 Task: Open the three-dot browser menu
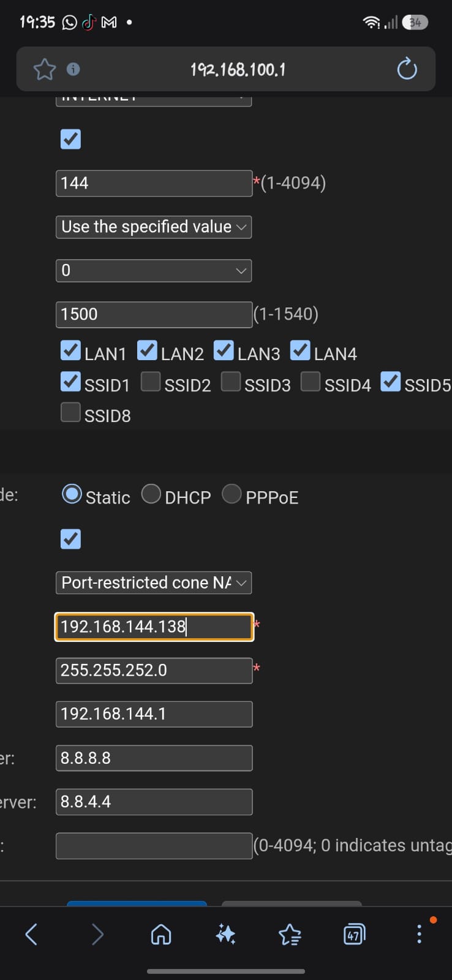pos(419,934)
